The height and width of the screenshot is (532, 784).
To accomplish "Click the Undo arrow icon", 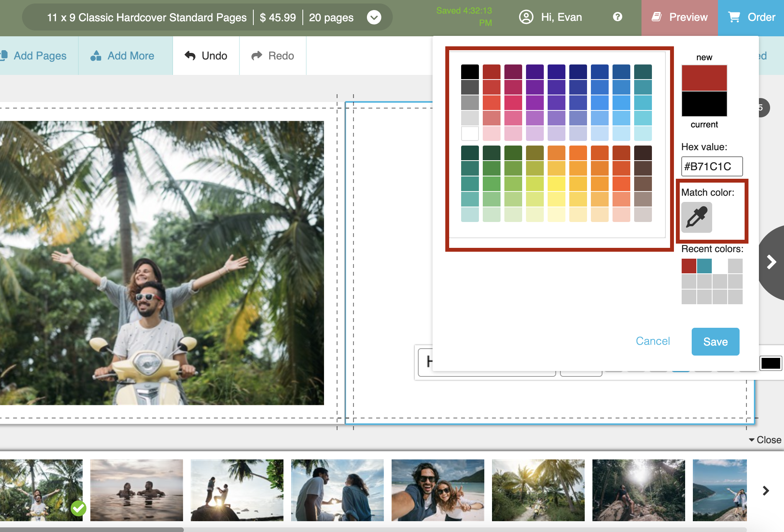I will pos(190,56).
